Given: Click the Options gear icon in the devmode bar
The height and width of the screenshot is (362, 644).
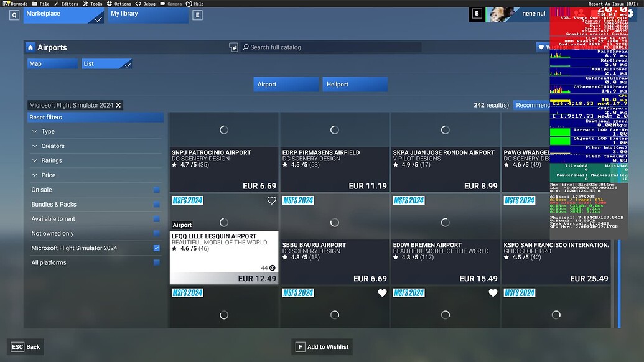Looking at the screenshot, I should [x=110, y=3].
